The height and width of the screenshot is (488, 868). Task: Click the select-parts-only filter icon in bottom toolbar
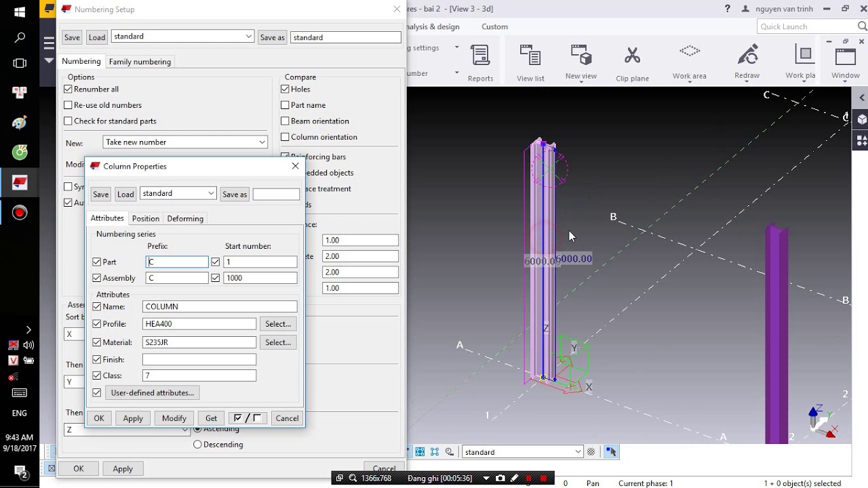pos(435,452)
